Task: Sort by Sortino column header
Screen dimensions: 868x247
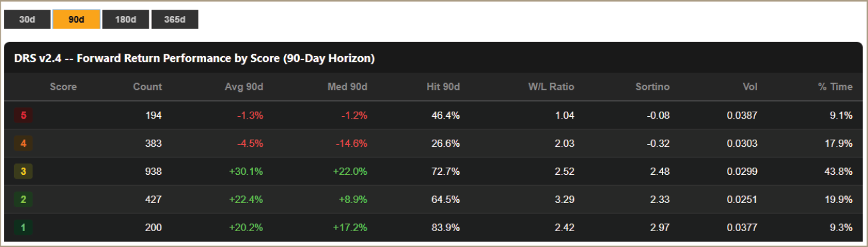Action: tap(652, 87)
